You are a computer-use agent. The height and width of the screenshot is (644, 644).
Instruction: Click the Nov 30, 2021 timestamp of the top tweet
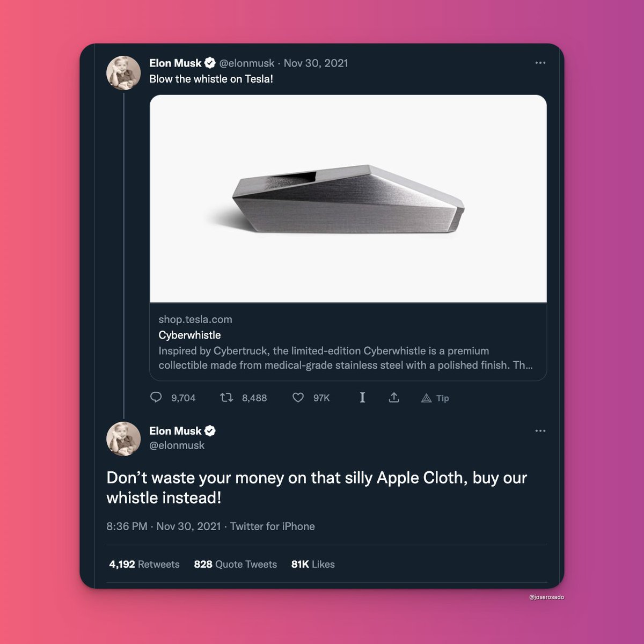click(316, 63)
